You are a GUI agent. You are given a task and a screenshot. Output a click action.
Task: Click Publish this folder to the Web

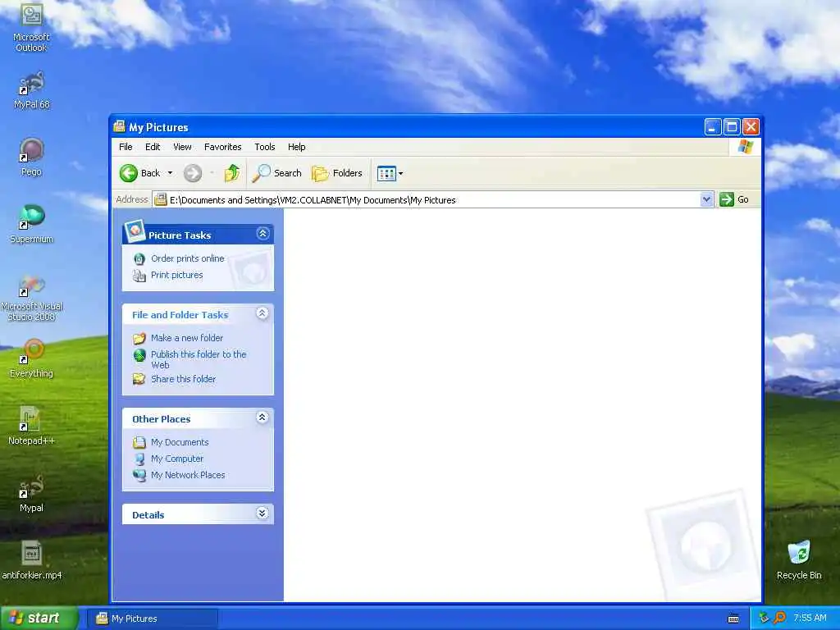(199, 359)
